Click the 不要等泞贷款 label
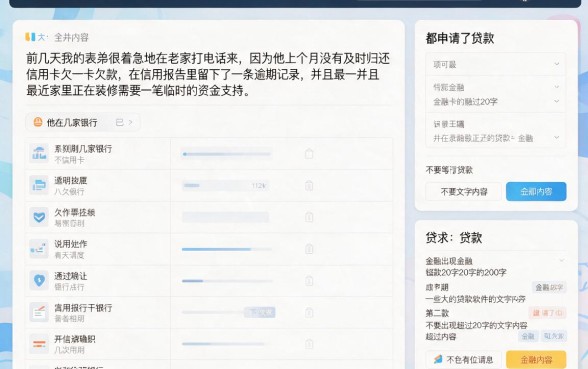The width and height of the screenshot is (588, 369). [x=449, y=170]
